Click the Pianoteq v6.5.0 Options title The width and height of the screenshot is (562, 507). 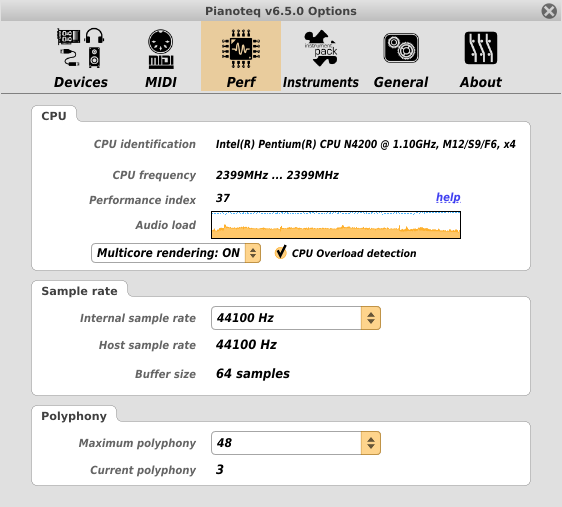281,11
